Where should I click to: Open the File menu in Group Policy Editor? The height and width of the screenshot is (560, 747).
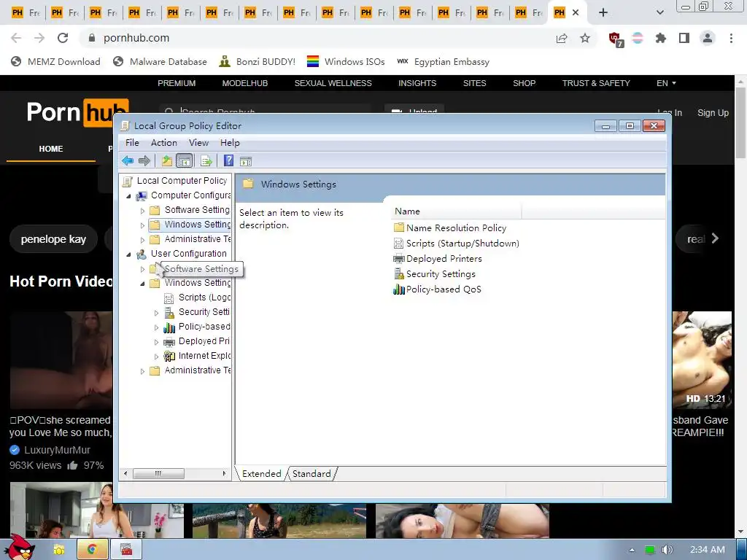[x=132, y=143]
